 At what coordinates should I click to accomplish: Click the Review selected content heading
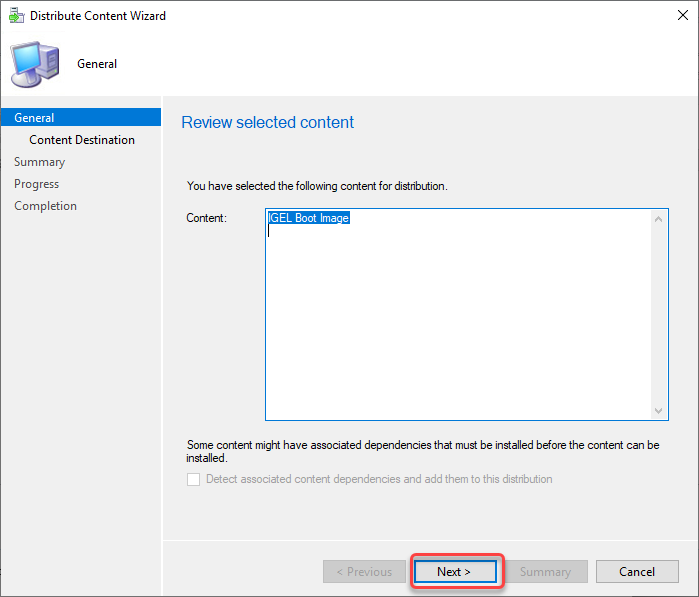click(x=267, y=122)
